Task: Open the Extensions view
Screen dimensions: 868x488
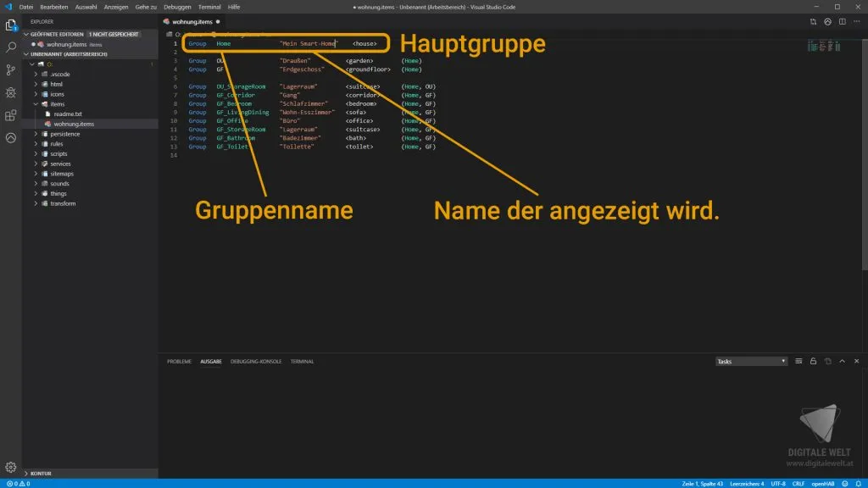Action: 10,115
